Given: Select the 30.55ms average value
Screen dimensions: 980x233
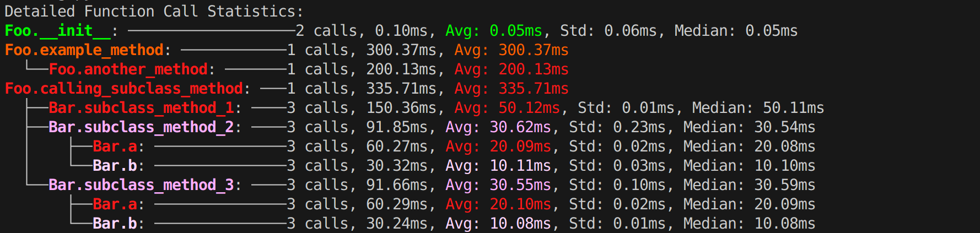Looking at the screenshot, I should (520, 185).
